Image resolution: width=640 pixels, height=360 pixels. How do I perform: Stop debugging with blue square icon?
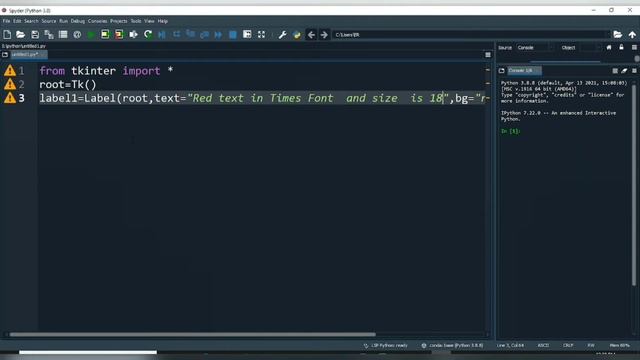pos(233,35)
